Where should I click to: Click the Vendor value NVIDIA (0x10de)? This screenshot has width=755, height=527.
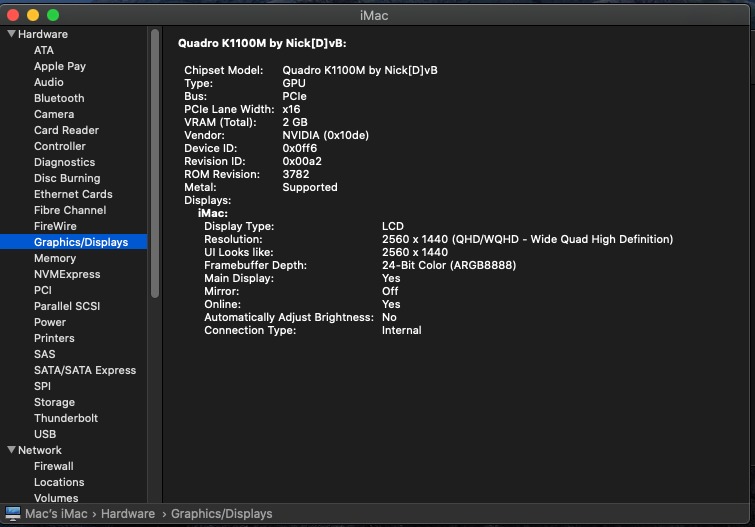click(325, 135)
